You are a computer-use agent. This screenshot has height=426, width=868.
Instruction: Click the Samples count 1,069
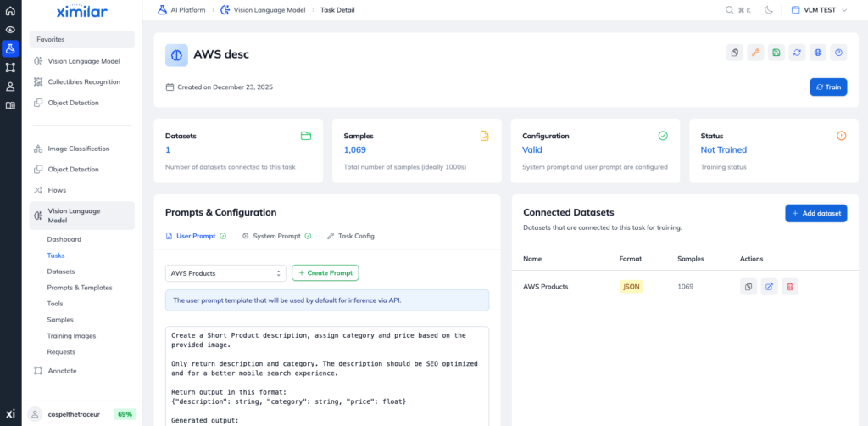coord(355,149)
